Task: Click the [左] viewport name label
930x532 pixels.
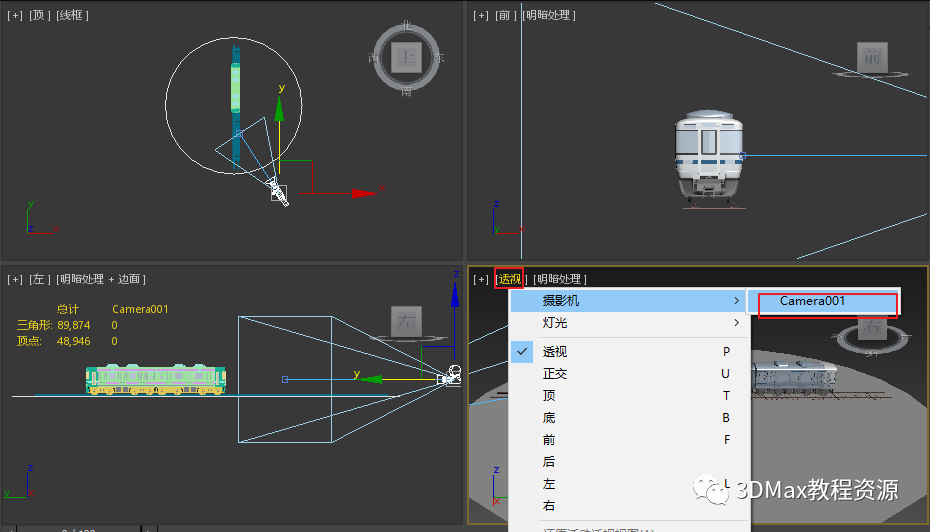Action: point(40,279)
